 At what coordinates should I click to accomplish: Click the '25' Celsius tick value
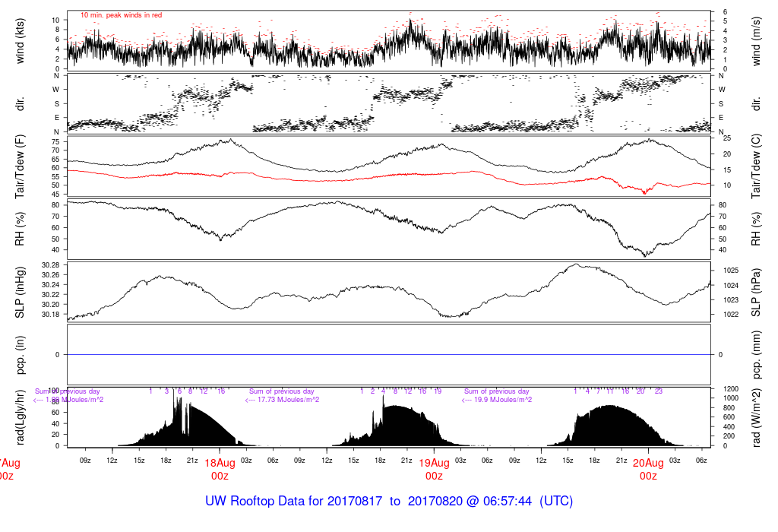click(x=727, y=138)
